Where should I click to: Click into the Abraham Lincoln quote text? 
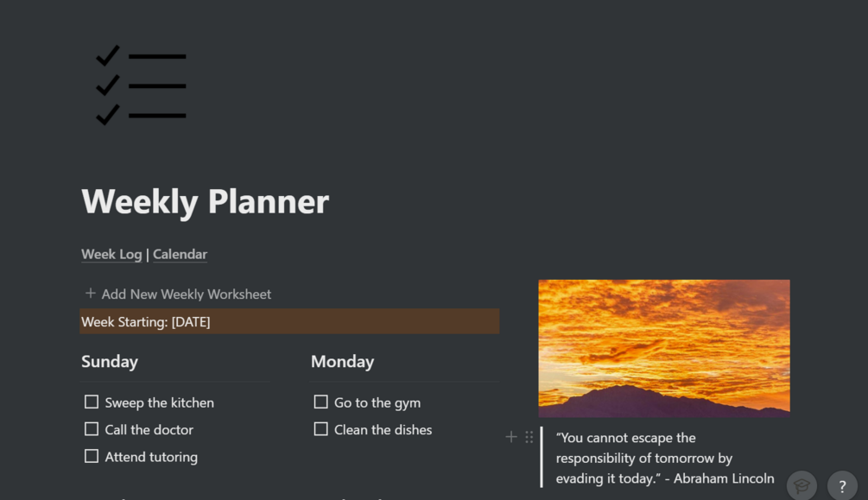tap(655, 458)
